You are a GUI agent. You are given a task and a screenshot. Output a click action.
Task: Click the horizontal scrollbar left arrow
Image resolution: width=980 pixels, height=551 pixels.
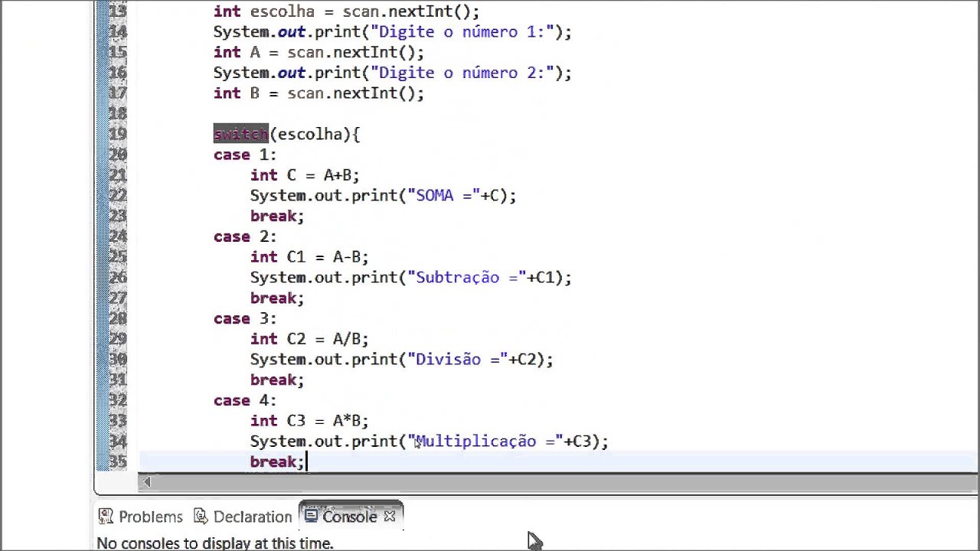pyautogui.click(x=147, y=482)
